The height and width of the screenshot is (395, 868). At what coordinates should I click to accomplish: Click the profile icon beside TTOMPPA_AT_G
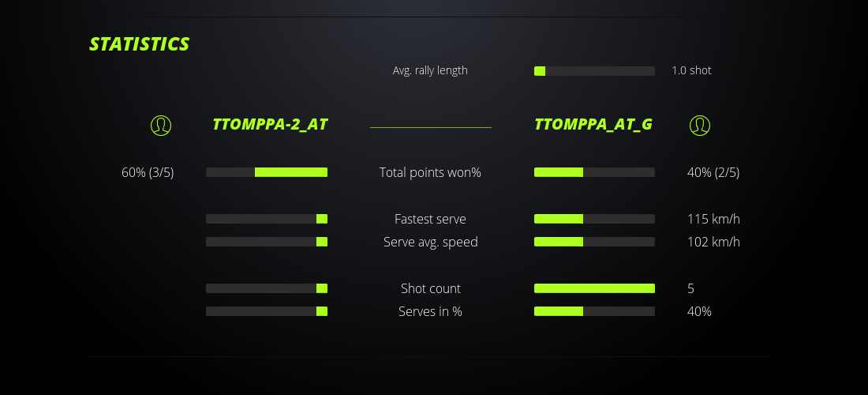[x=700, y=125]
